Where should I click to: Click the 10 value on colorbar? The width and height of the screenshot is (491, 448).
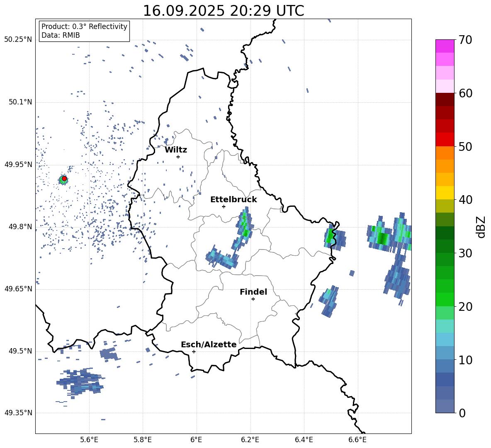[465, 360]
